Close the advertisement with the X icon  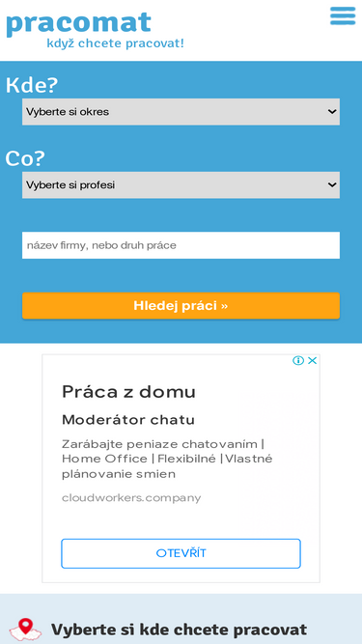coord(313,360)
